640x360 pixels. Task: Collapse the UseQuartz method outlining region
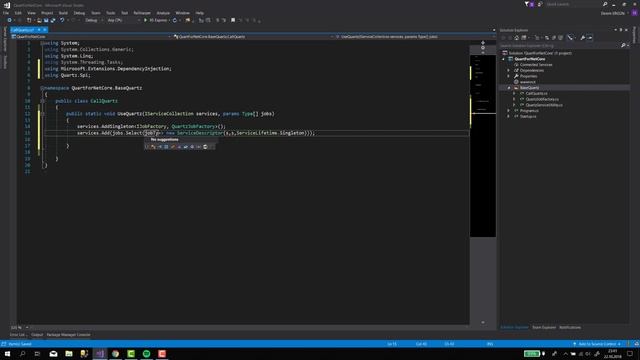pyautogui.click(x=42, y=114)
